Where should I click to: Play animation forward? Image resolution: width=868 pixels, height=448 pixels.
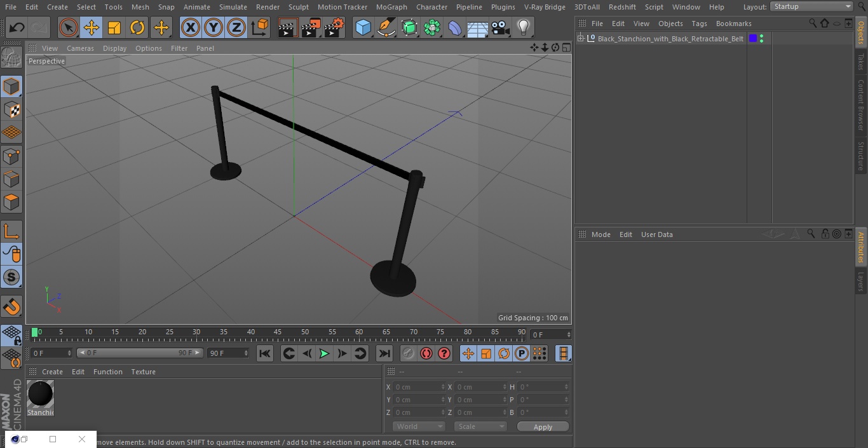click(324, 353)
